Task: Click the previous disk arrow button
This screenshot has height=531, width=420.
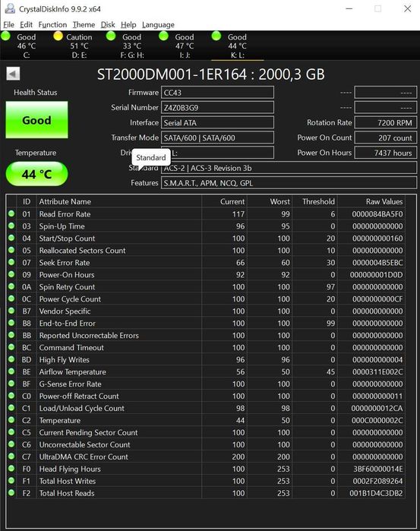Action: [x=13, y=74]
